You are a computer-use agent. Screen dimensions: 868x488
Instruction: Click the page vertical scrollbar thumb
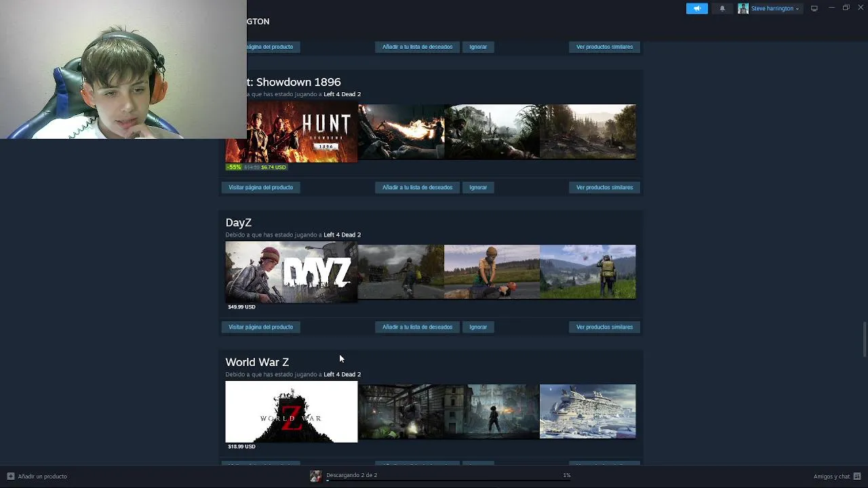coord(864,339)
